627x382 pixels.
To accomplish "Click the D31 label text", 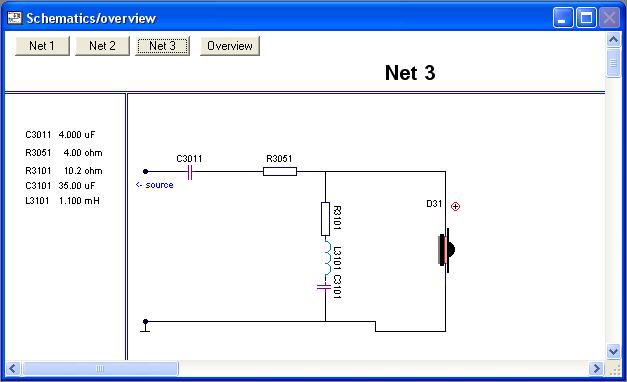I will [434, 204].
